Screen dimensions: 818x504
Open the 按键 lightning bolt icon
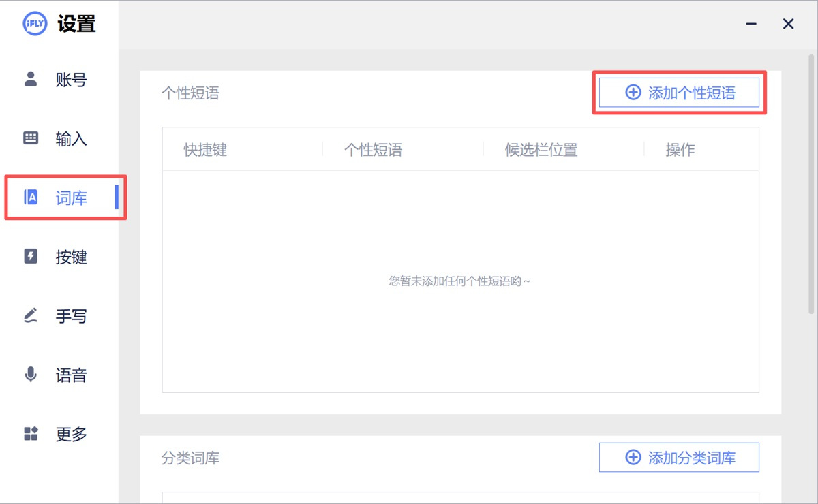pyautogui.click(x=31, y=256)
